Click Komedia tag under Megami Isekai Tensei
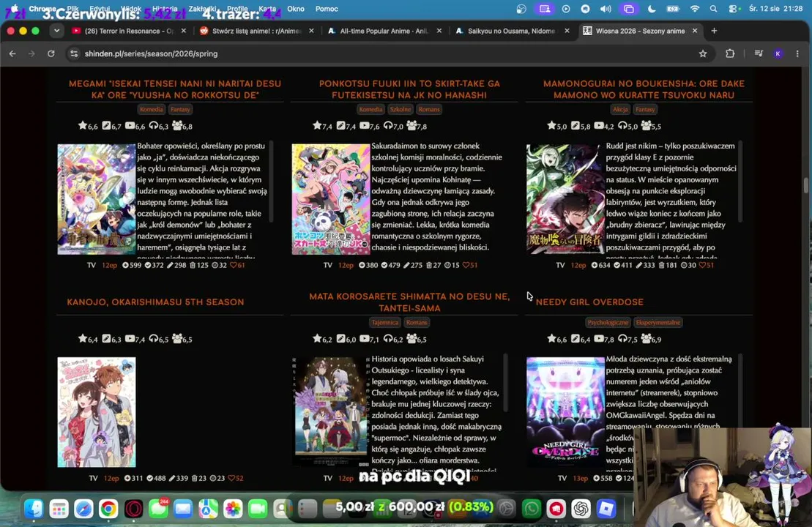Screen dimensions: 812x527 tap(152, 109)
